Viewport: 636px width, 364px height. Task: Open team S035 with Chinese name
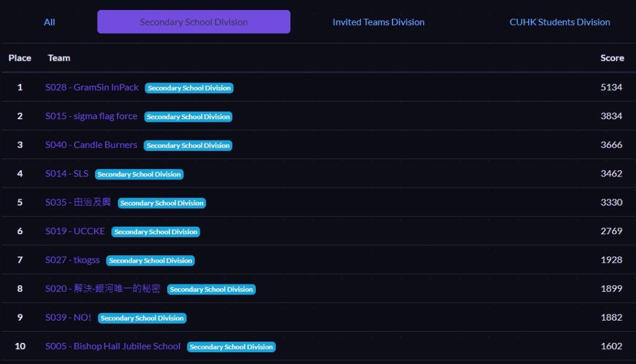(x=78, y=202)
